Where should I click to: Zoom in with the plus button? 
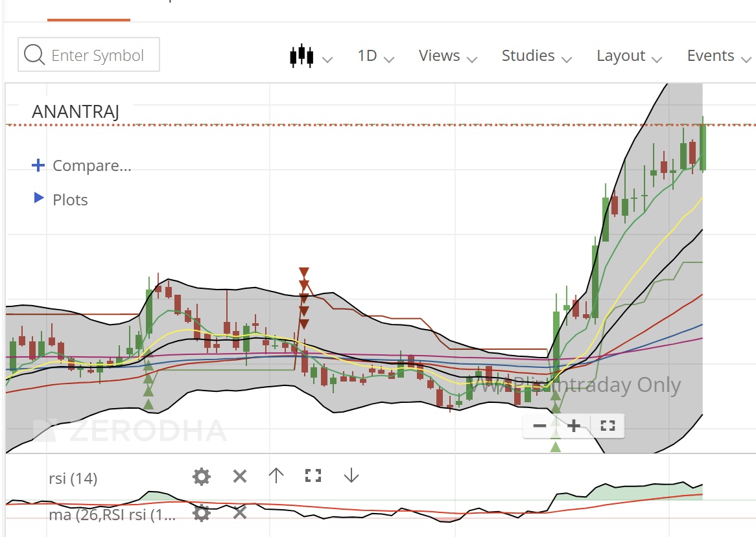click(574, 426)
